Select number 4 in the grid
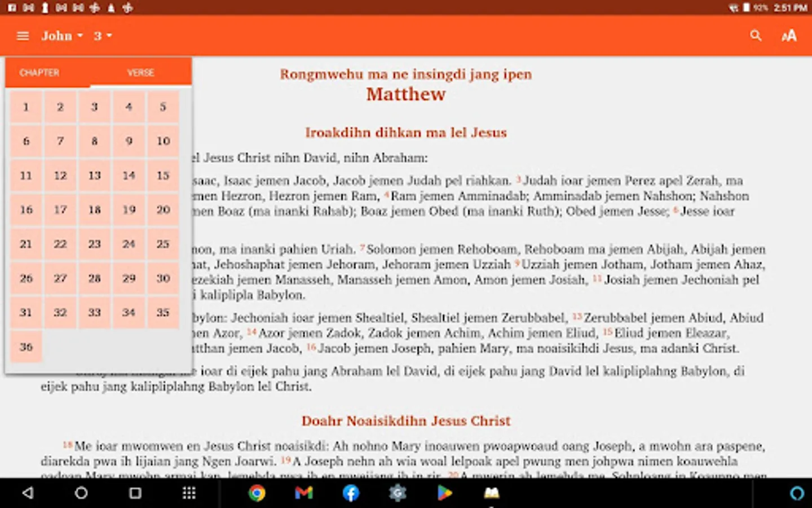This screenshot has height=508, width=812. tap(129, 107)
